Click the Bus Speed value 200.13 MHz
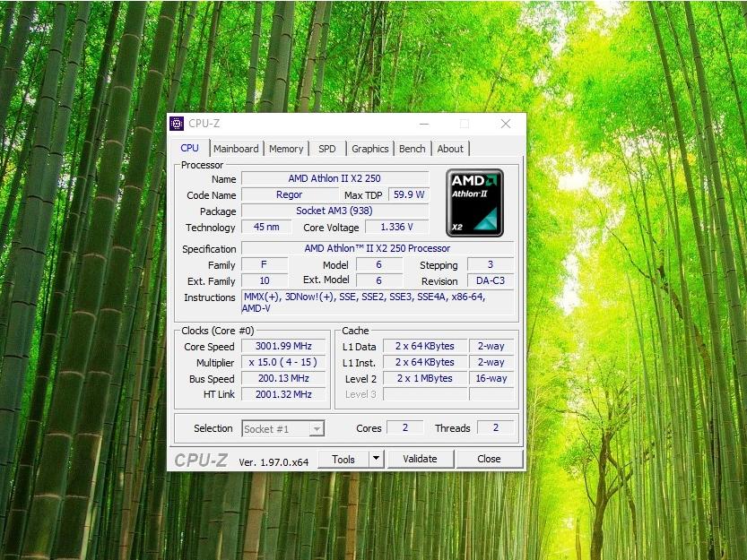Viewport: 747px width, 560px height. coord(283,379)
